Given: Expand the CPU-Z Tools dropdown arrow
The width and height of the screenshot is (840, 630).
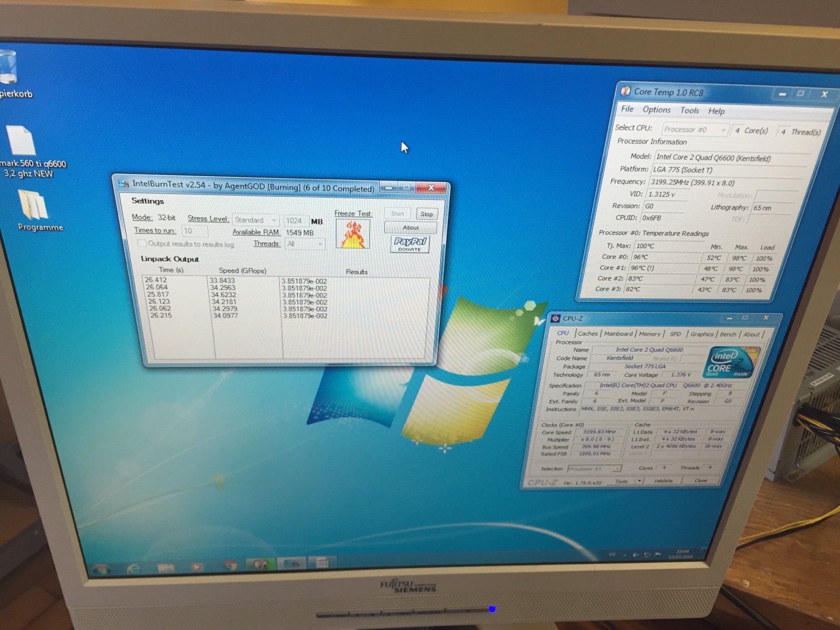Looking at the screenshot, I should (639, 481).
